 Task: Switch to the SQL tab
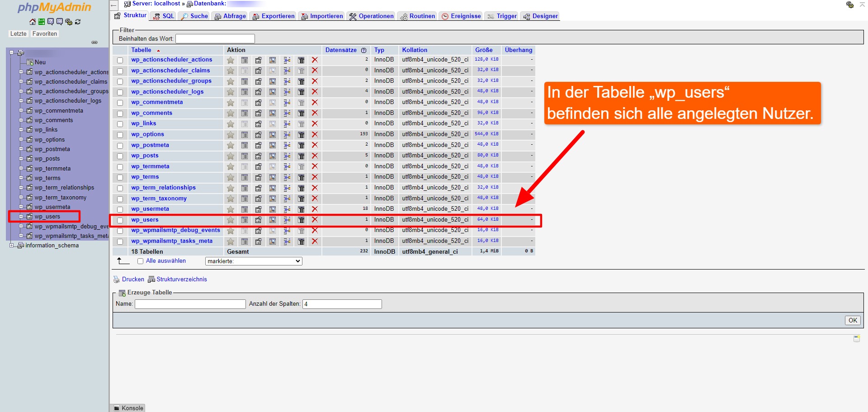164,16
